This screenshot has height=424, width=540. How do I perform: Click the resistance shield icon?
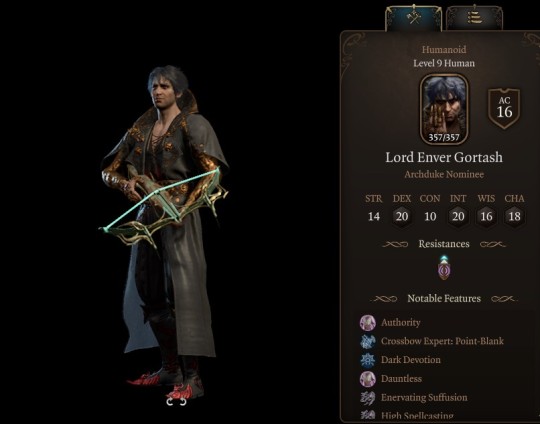(x=444, y=268)
